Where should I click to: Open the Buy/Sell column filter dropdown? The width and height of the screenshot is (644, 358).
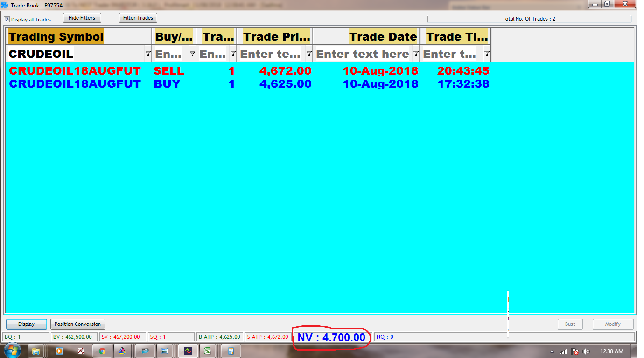(x=192, y=54)
